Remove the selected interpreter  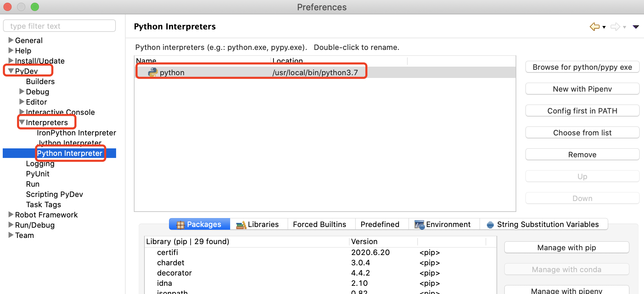pyautogui.click(x=582, y=155)
